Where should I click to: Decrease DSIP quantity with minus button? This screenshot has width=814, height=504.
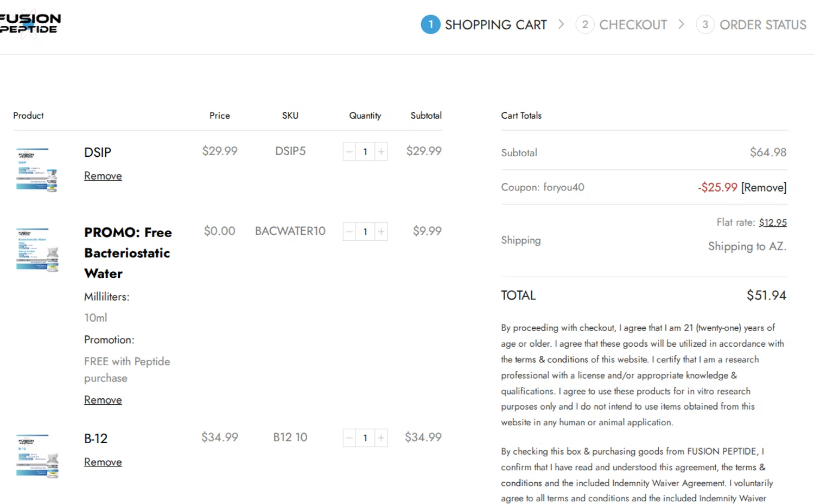[x=349, y=152]
